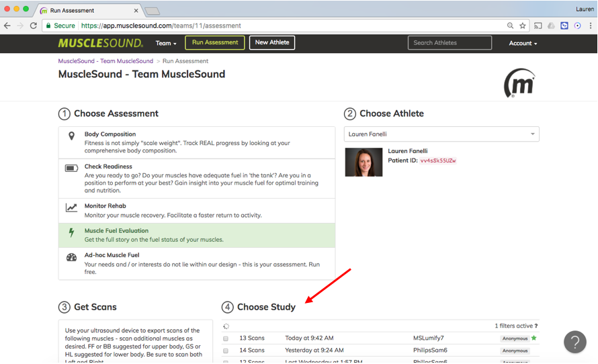Click the Patient ID code vv4sSk55UZw
The width and height of the screenshot is (598, 364).
[438, 161]
